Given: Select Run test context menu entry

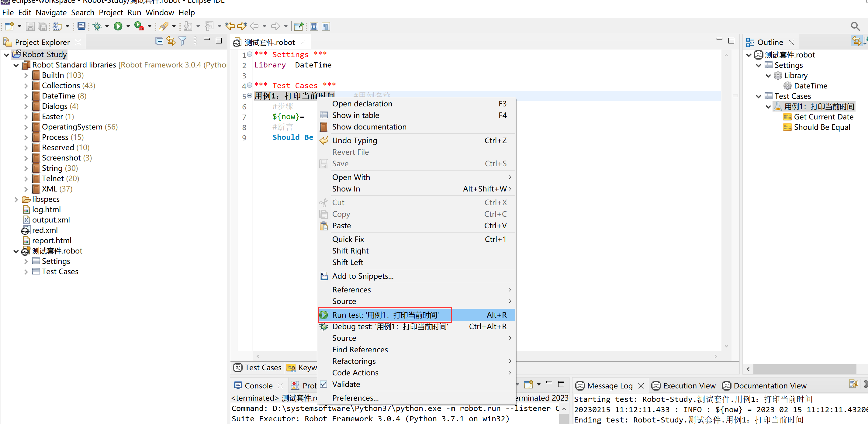Looking at the screenshot, I should click(x=385, y=315).
